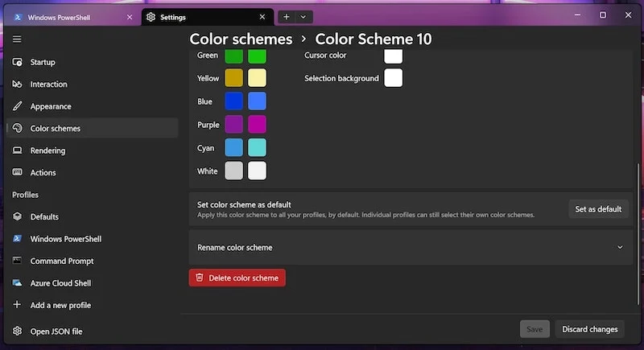Pick the bright Purple color swatch

[257, 125]
